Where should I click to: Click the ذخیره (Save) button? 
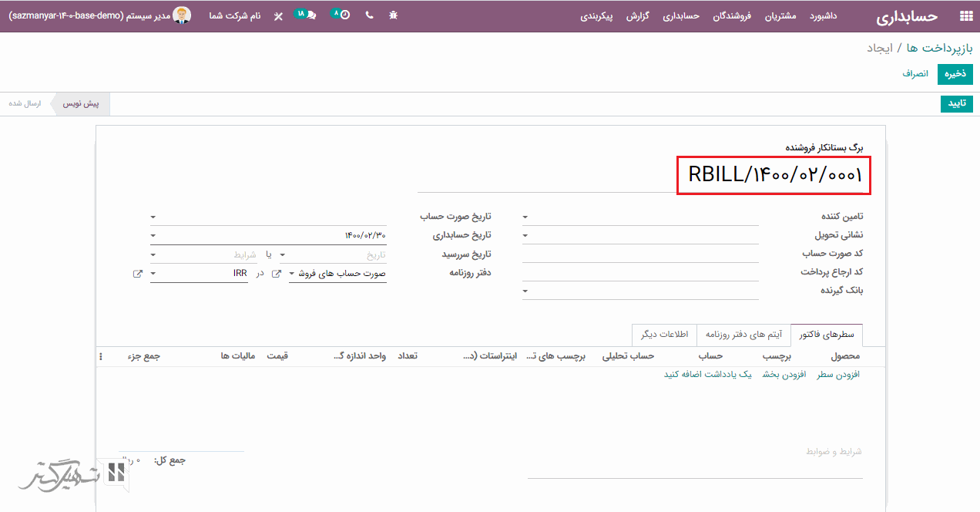(x=955, y=74)
